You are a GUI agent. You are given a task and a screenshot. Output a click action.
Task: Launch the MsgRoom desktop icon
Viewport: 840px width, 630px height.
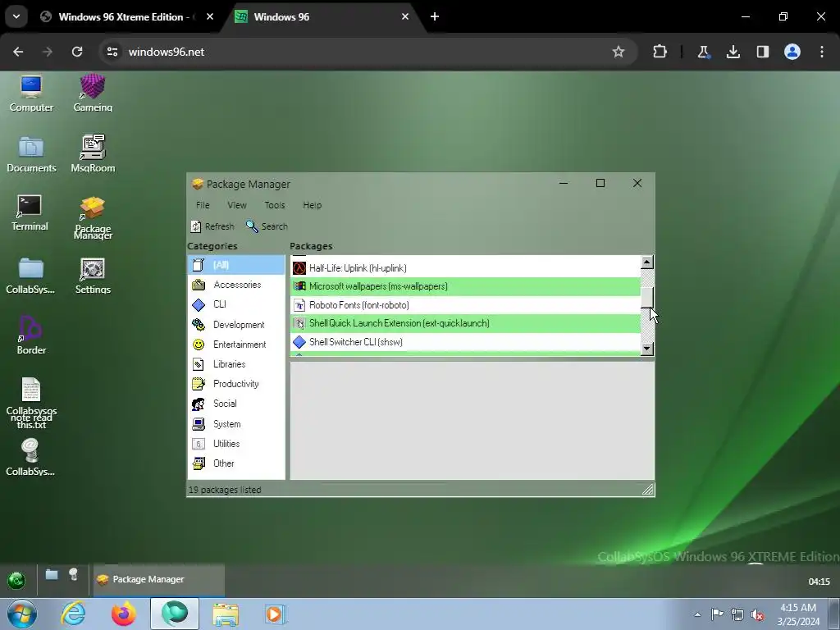(93, 154)
